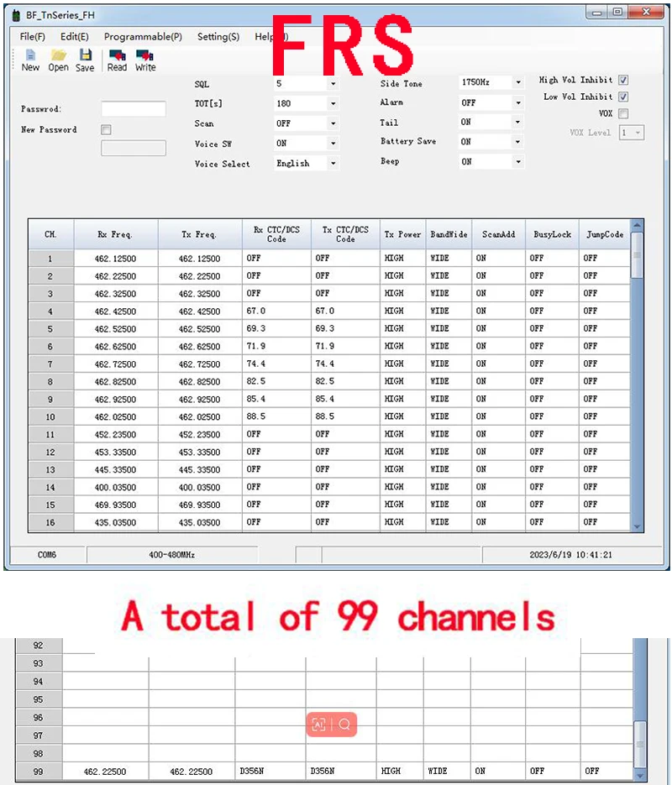Select channel 5 row header
Image resolution: width=672 pixels, height=785 pixels.
(x=50, y=329)
